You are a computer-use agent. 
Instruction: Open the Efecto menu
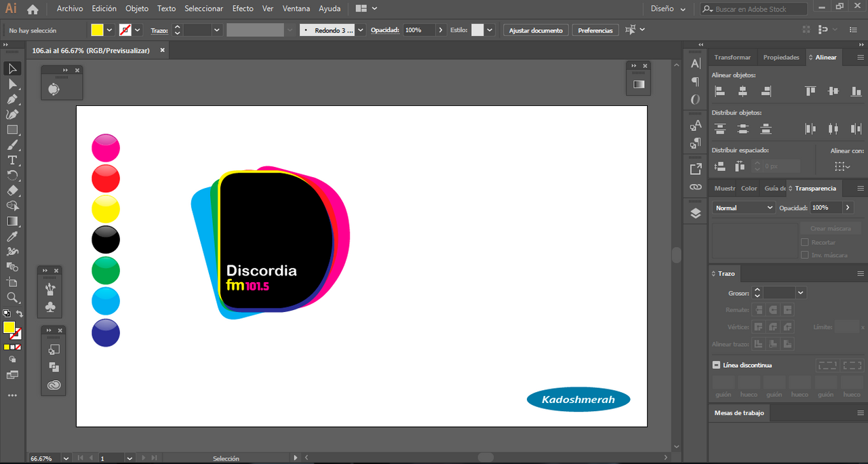243,9
